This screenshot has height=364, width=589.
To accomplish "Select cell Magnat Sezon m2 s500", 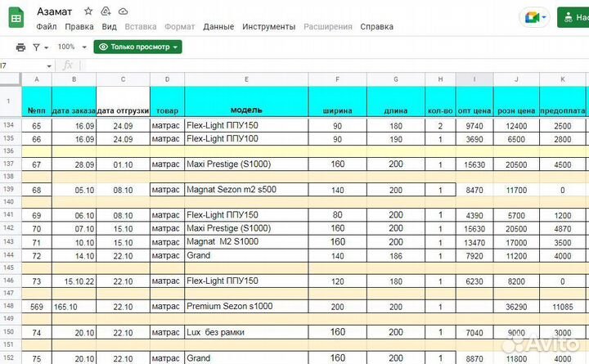I will point(246,190).
